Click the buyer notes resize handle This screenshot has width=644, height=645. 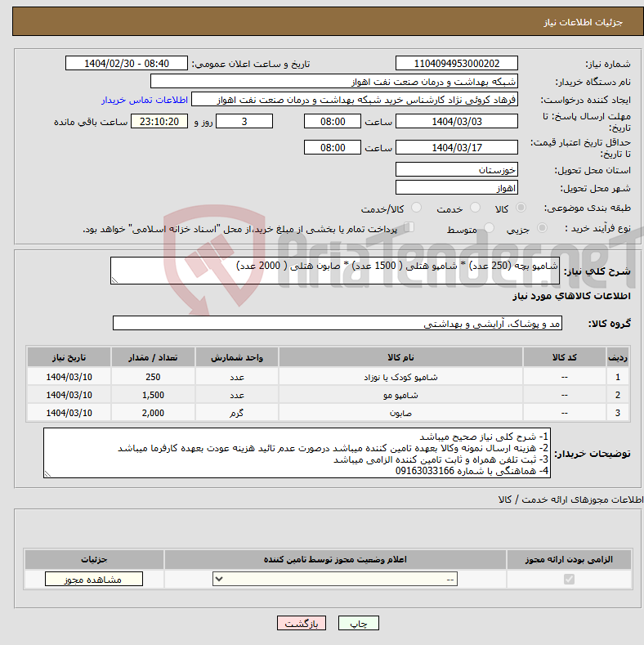(47, 474)
